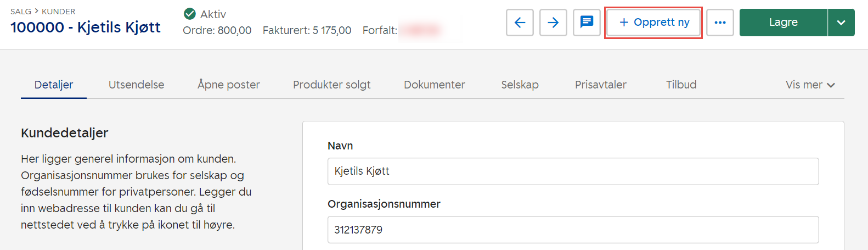Go to next customer with right arrow
The height and width of the screenshot is (250, 868).
pyautogui.click(x=553, y=23)
